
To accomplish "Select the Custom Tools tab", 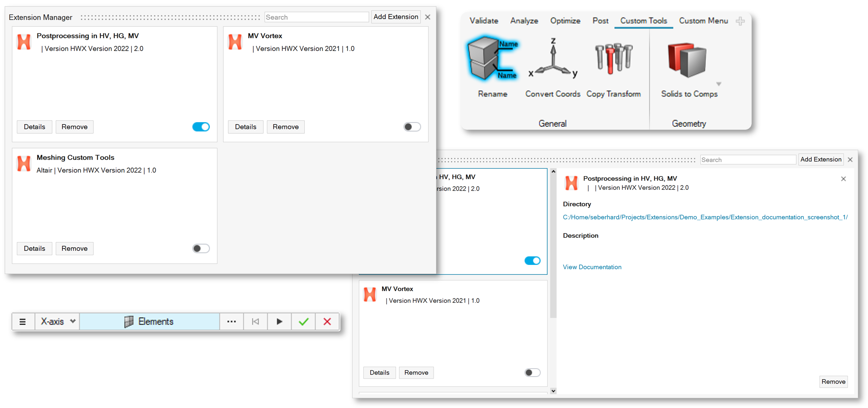I will [644, 21].
